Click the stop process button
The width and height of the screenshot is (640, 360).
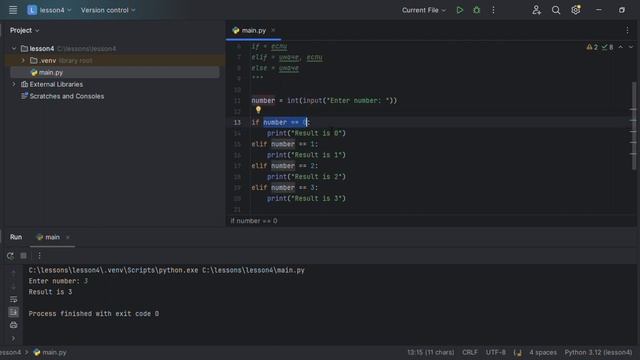coord(24,256)
